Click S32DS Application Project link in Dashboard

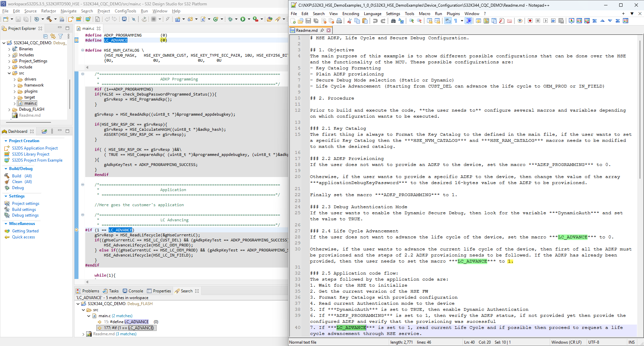tap(35, 148)
